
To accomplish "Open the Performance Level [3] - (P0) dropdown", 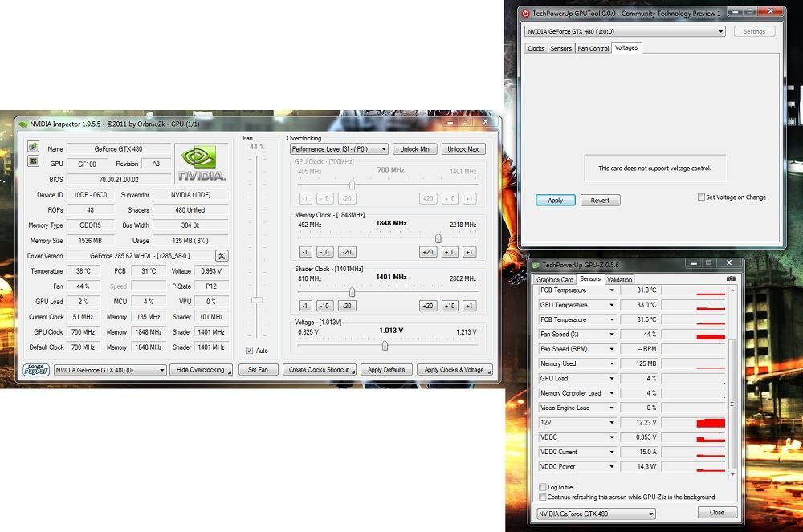I will click(339, 149).
